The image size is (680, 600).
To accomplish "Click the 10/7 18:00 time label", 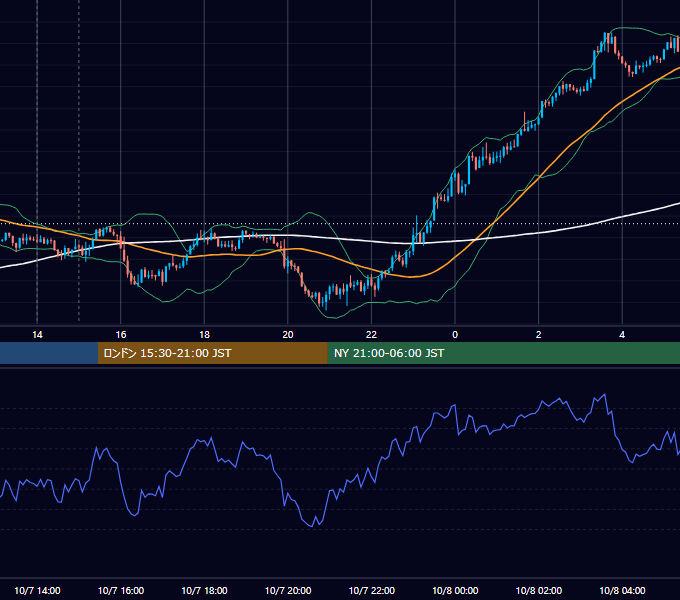I will (204, 590).
